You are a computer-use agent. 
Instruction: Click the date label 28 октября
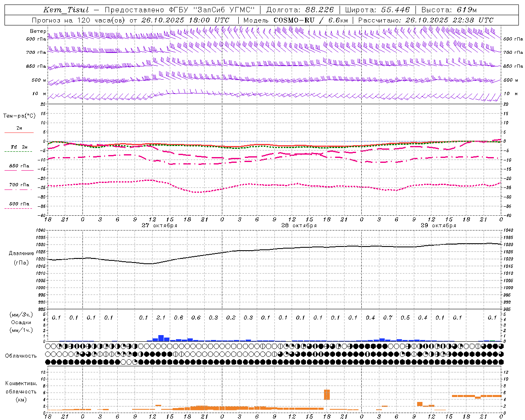299,225
